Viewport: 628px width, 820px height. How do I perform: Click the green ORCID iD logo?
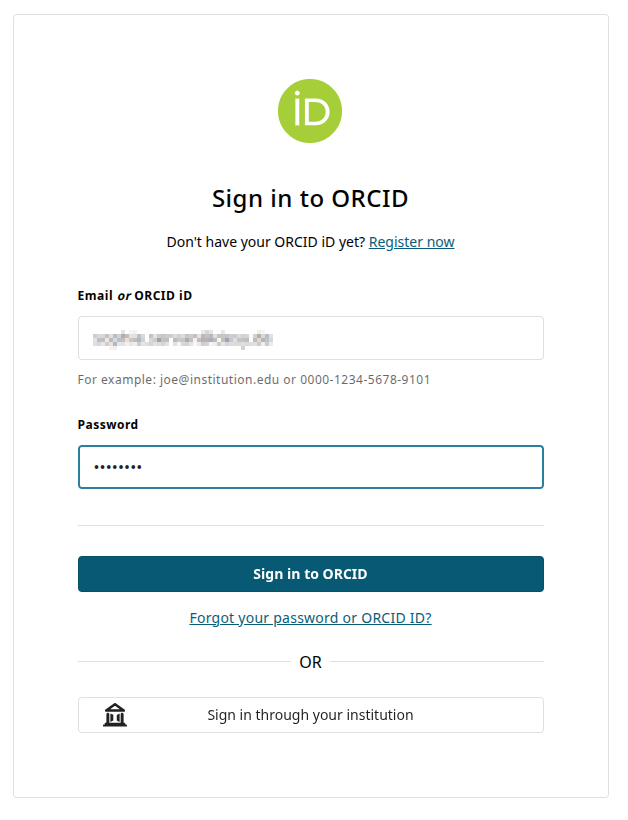point(310,111)
